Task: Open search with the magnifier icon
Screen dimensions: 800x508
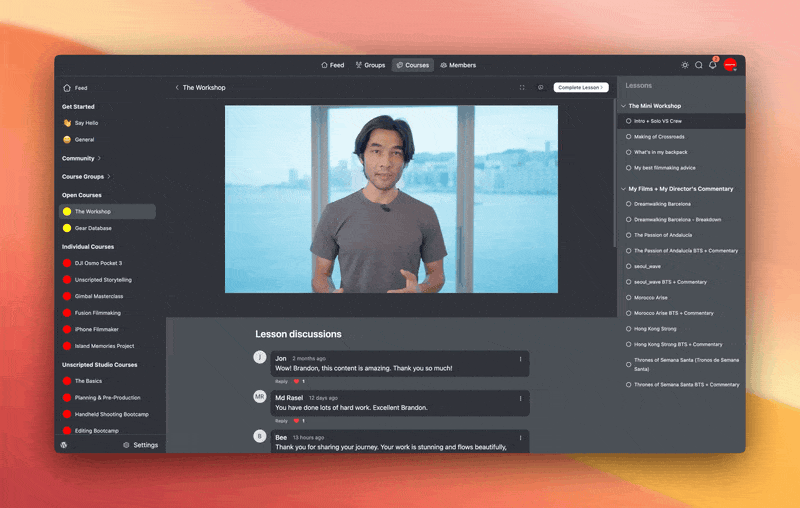Action: pos(698,65)
